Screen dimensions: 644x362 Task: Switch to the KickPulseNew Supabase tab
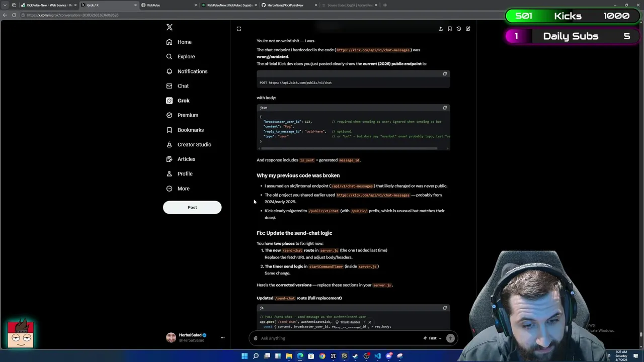(229, 5)
